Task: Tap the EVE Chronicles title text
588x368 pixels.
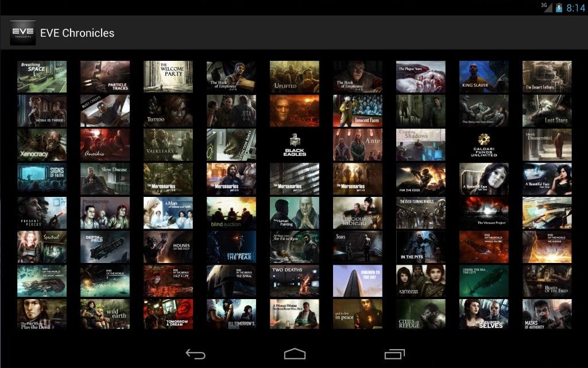Action: click(x=78, y=33)
